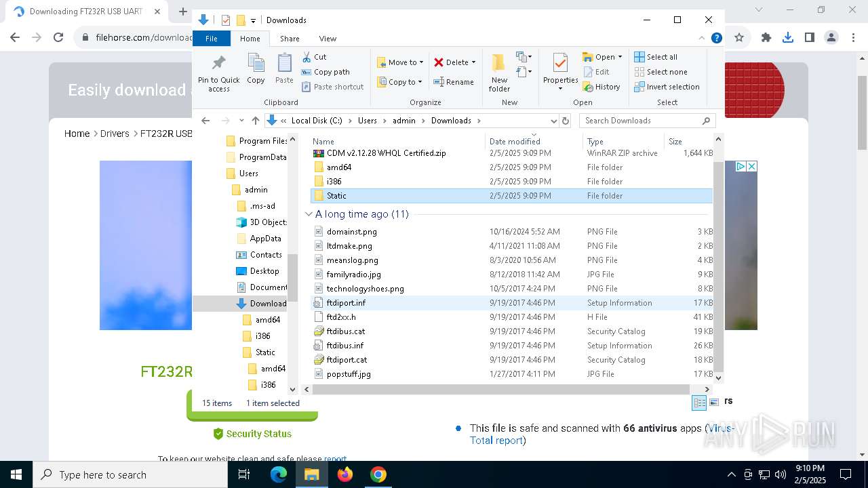Viewport: 868px width, 488px height.
Task: Sort by Name column header
Action: click(397, 142)
